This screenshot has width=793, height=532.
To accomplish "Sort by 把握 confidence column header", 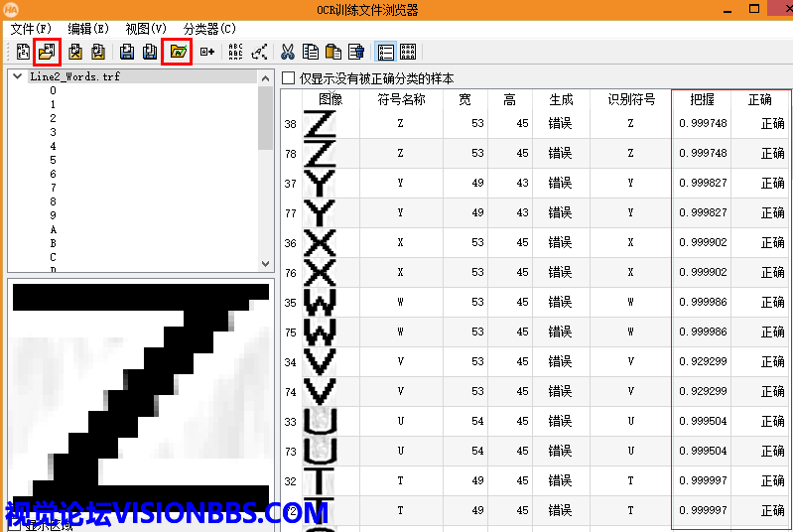I will (x=702, y=99).
